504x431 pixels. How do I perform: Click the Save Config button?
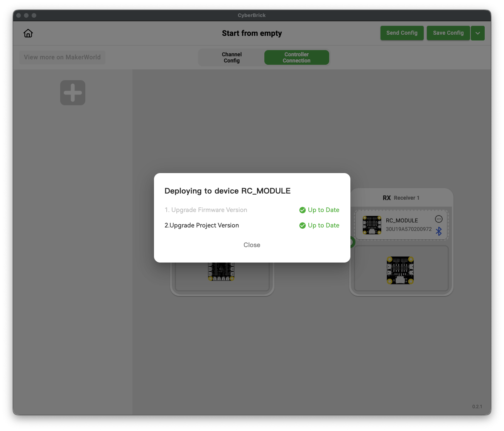click(448, 33)
